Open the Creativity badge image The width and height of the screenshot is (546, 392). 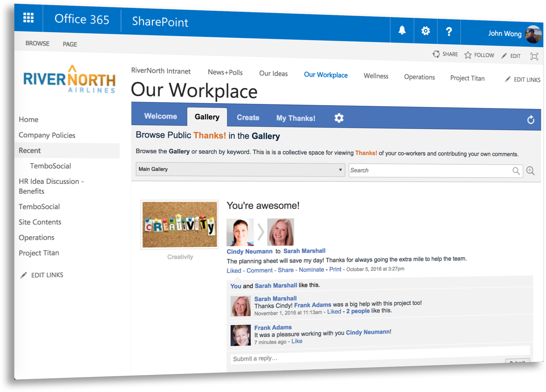coord(179,225)
